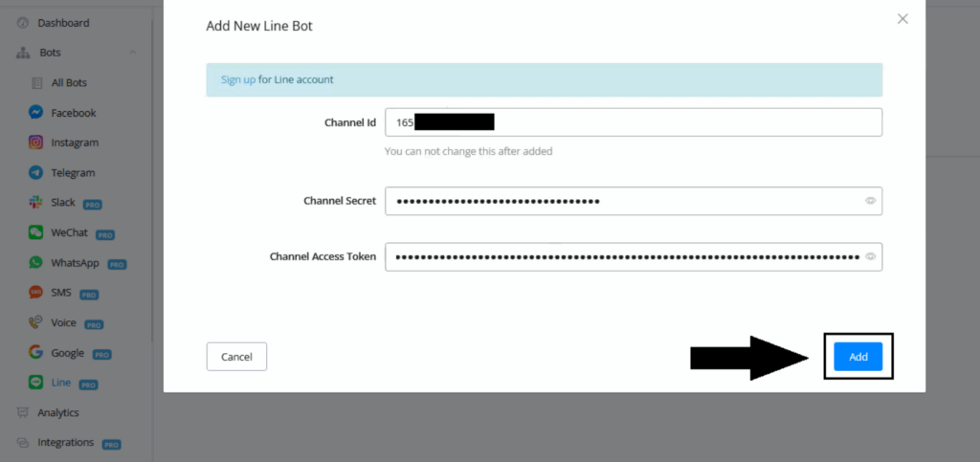This screenshot has width=980, height=462.
Task: Click the Cancel button
Action: pos(236,357)
